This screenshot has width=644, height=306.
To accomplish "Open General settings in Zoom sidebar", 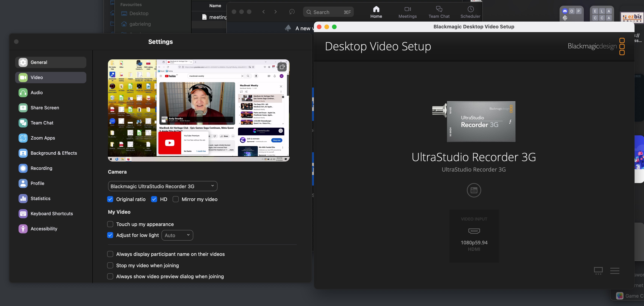I will (x=51, y=62).
